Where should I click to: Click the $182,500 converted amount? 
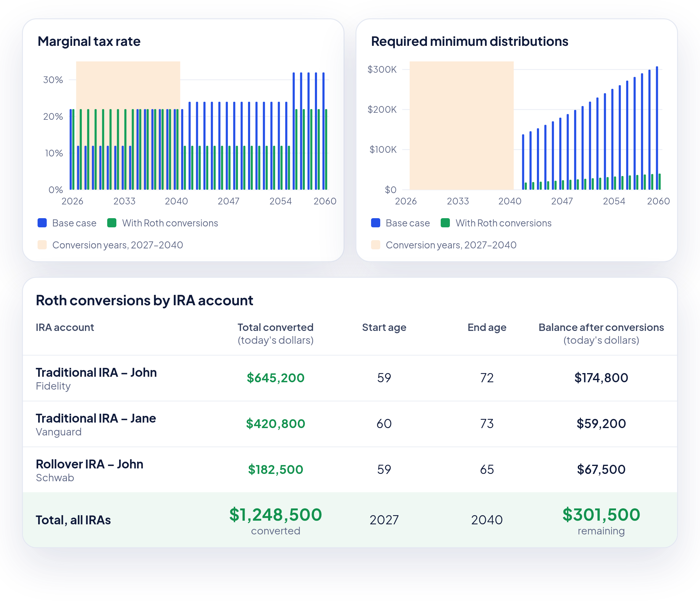click(275, 470)
